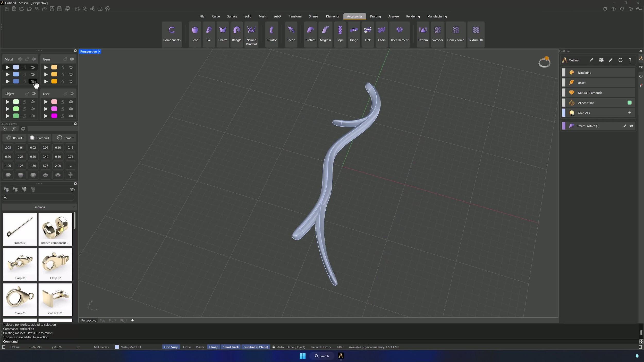Open the Carat unit dropdown
Viewport: 644px width, 362px height.
(x=65, y=138)
